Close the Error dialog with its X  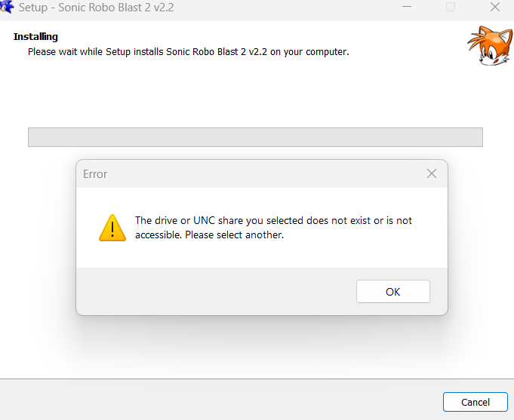432,173
